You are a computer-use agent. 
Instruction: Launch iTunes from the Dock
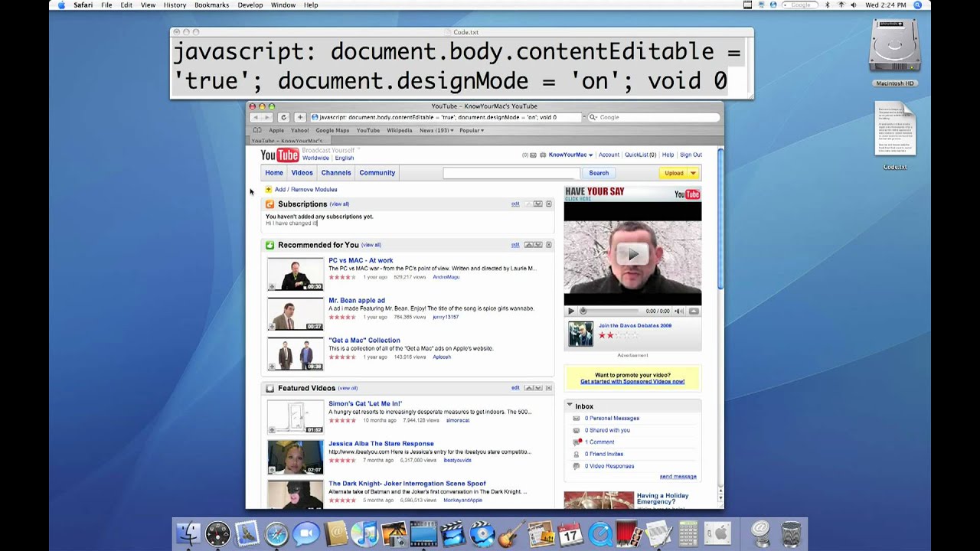(364, 533)
